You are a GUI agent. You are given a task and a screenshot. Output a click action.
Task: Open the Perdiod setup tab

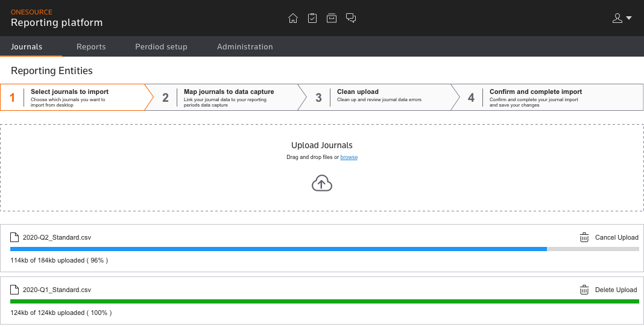[161, 46]
